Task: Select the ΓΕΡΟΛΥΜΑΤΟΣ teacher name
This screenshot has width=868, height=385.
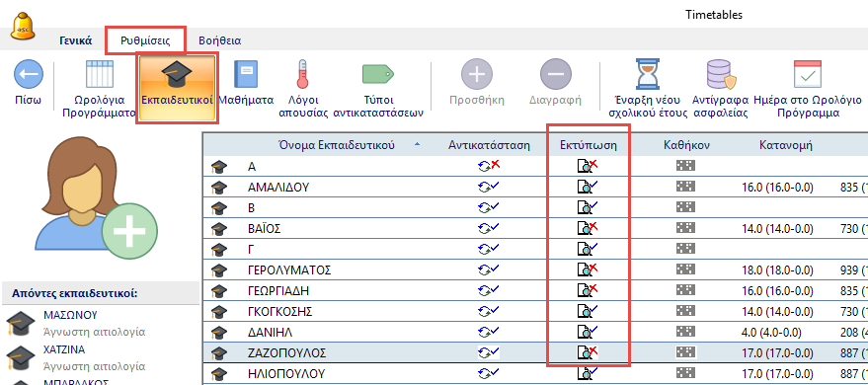Action: [289, 269]
